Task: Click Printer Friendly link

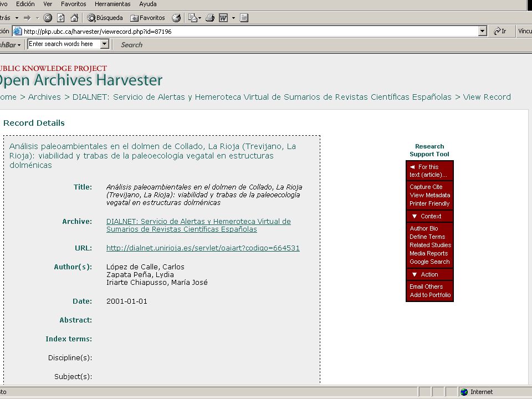Action: tap(429, 203)
